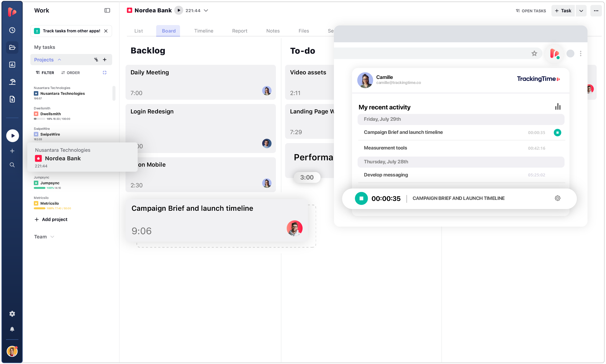
Task: Click the notifications bell icon
Action: point(12,329)
